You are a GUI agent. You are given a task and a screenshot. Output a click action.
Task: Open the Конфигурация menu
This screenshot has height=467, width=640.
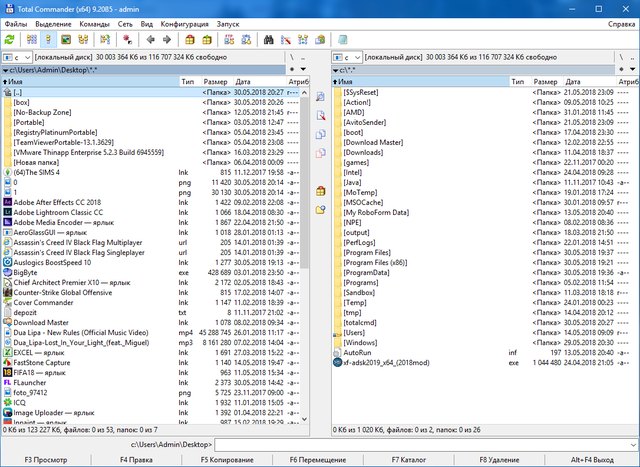(184, 22)
